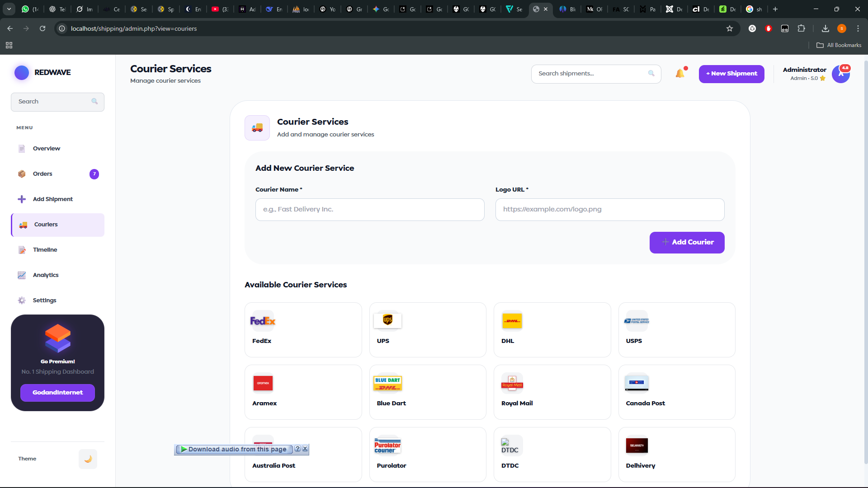This screenshot has height=488, width=868.
Task: Select the UPS courier logo
Action: pyautogui.click(x=387, y=320)
